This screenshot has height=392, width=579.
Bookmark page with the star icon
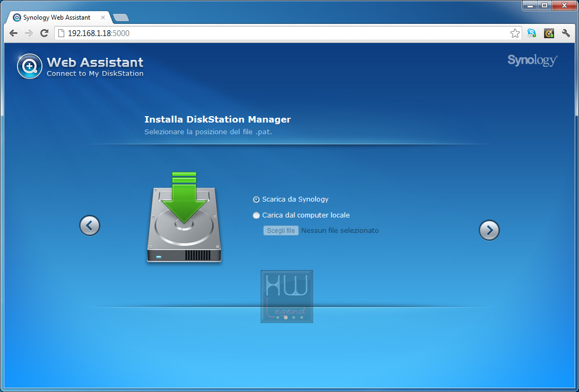coord(515,33)
